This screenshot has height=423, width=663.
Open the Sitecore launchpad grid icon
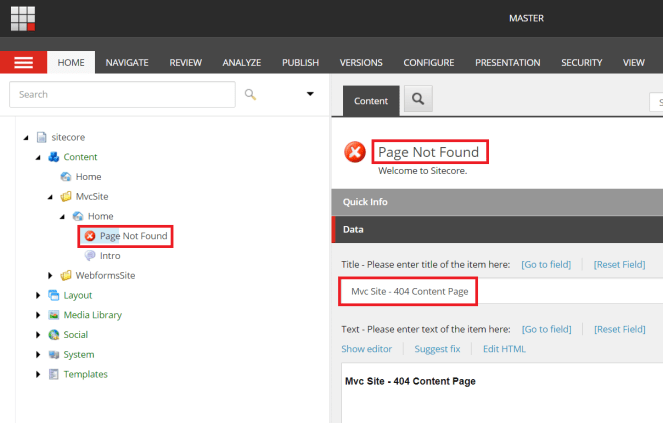pyautogui.click(x=23, y=18)
